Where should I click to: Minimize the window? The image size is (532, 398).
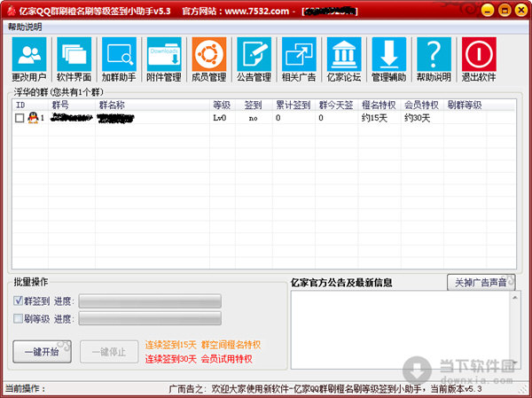[x=488, y=10]
